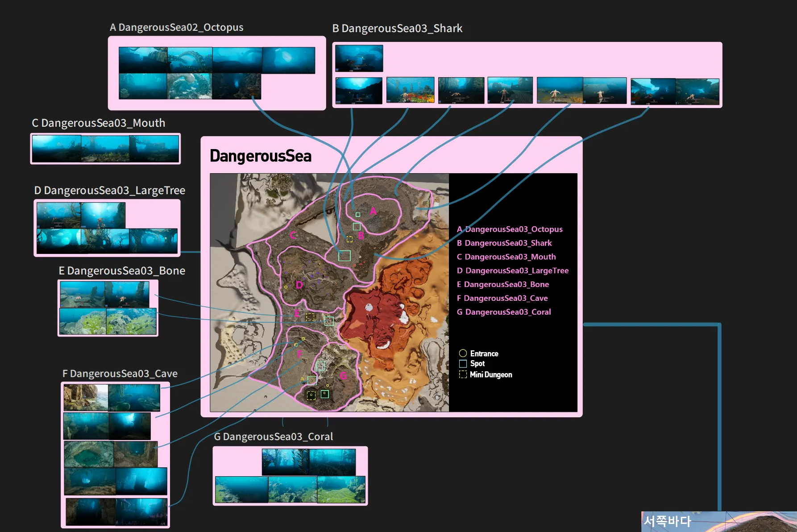
Task: Select the "F DangerousSea03_Cave" section heading
Action: point(120,374)
